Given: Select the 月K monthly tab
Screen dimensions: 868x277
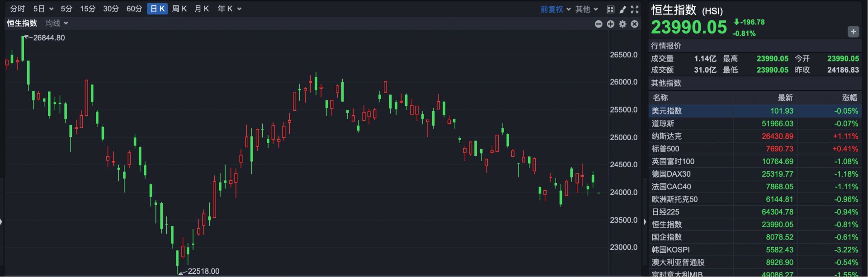Looking at the screenshot, I should tap(202, 9).
